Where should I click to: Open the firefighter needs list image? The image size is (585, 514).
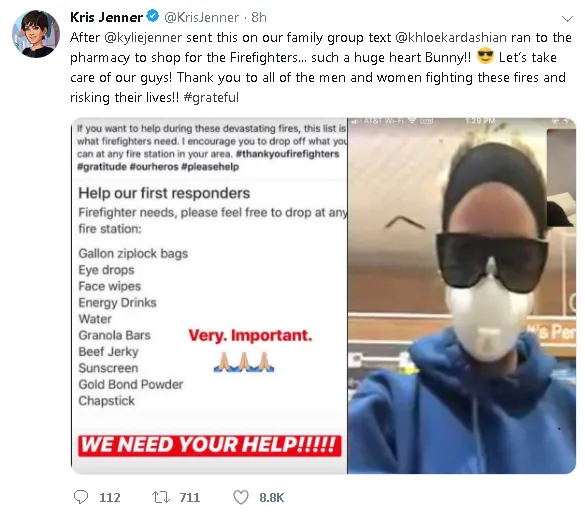[x=209, y=296]
